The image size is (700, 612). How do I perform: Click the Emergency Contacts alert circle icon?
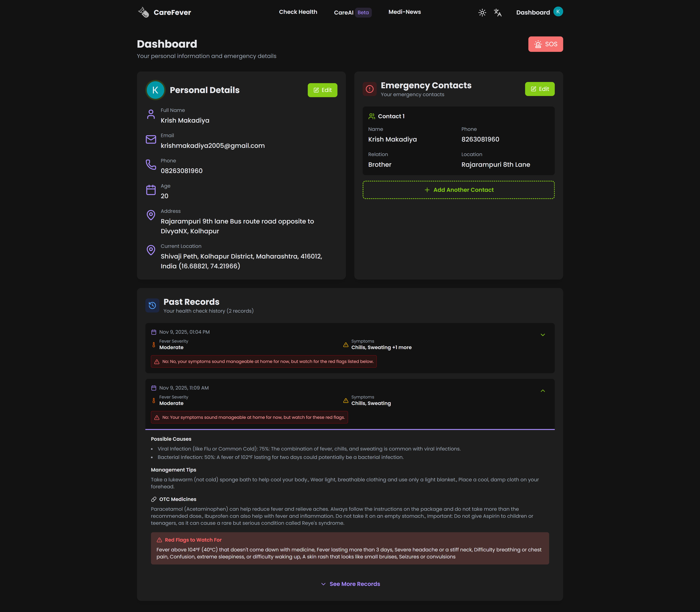pyautogui.click(x=370, y=89)
